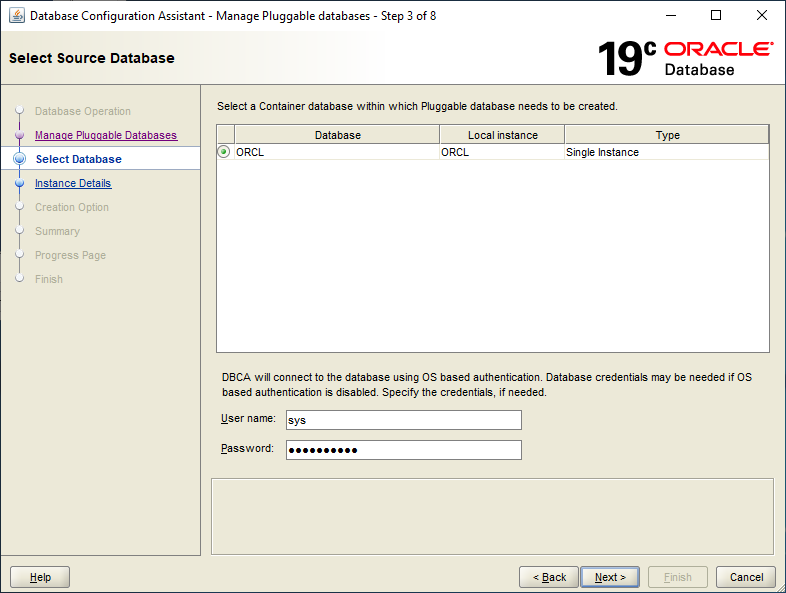The image size is (786, 593).
Task: Open the Manage Pluggable Databases step
Action: point(106,135)
